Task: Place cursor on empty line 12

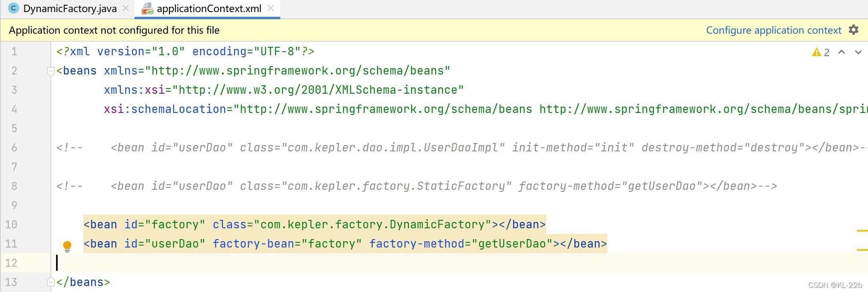Action: (x=459, y=263)
